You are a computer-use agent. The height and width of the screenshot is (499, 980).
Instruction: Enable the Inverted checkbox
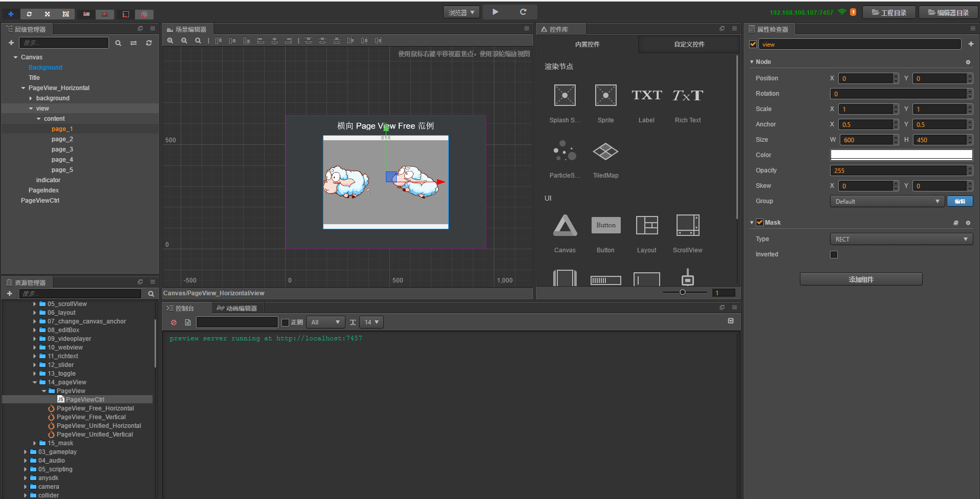[834, 255]
